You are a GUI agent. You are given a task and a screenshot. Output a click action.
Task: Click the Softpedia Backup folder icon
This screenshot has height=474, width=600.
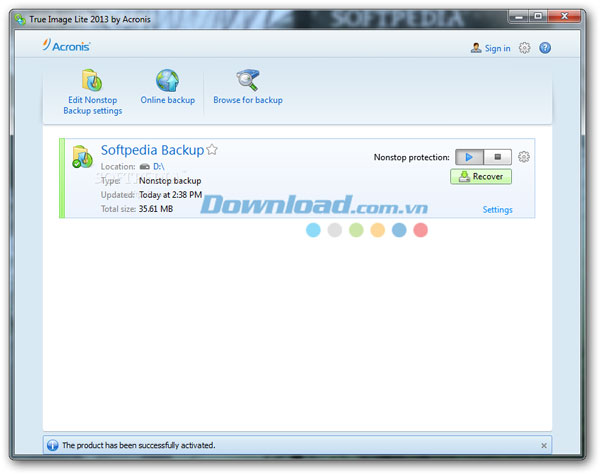click(x=82, y=156)
